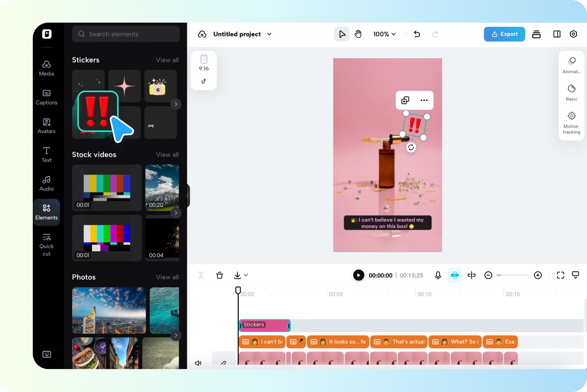The height and width of the screenshot is (392, 587).
Task: Open the Audio panel
Action: pyautogui.click(x=46, y=183)
